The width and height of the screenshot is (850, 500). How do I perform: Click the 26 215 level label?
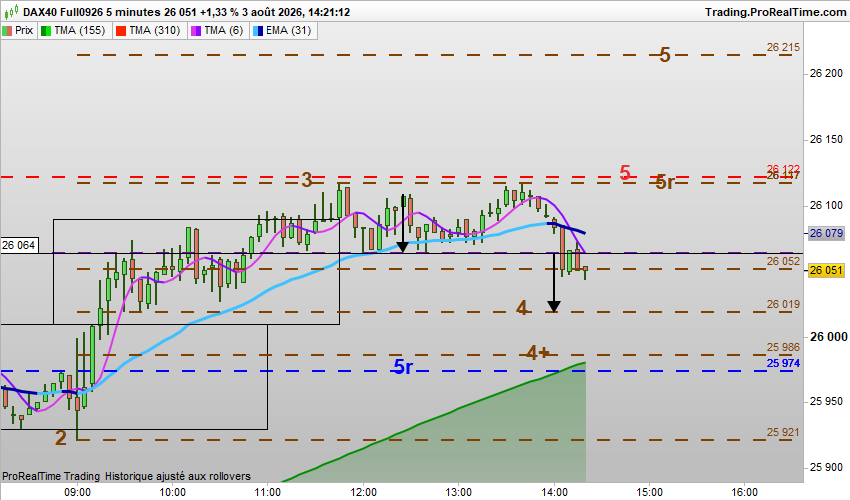pyautogui.click(x=783, y=48)
